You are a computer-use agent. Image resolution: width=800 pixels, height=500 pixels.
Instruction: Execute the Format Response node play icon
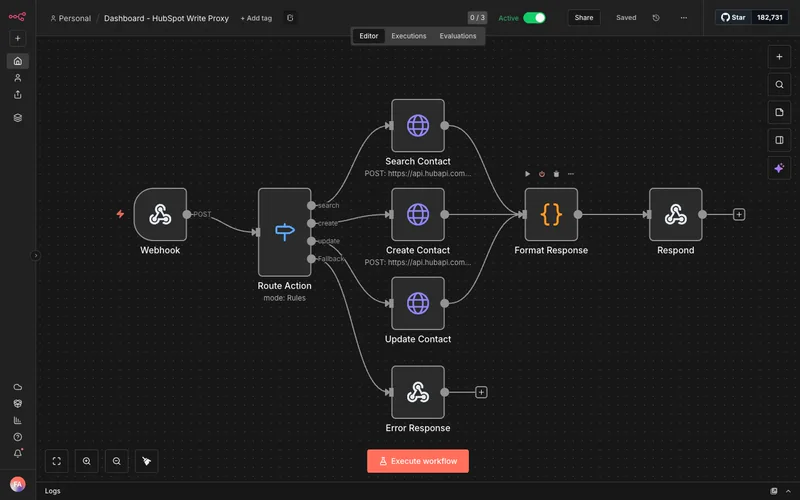pyautogui.click(x=528, y=174)
